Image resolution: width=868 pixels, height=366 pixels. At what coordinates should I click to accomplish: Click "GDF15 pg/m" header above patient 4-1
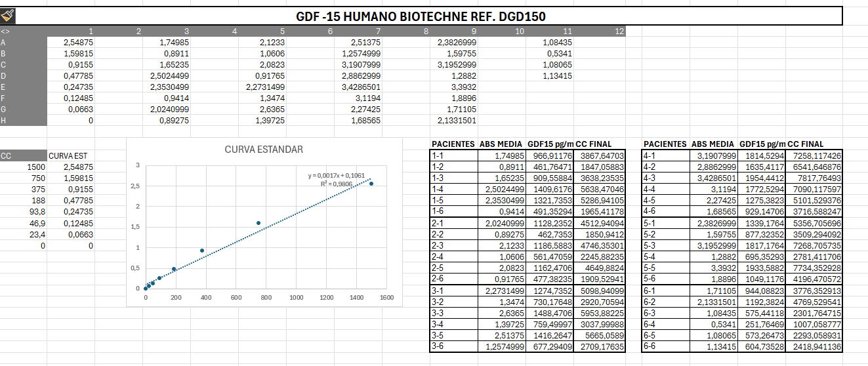tap(762, 144)
